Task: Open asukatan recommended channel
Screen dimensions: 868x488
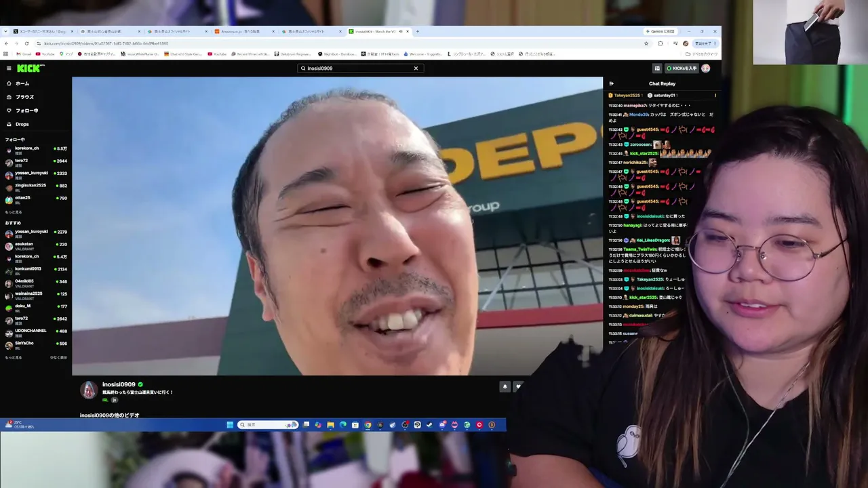Action: point(36,245)
